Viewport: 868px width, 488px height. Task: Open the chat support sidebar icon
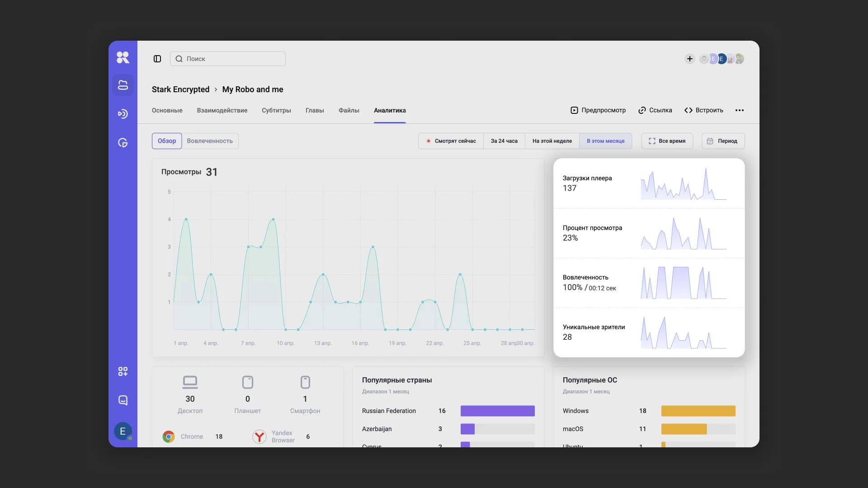click(123, 400)
